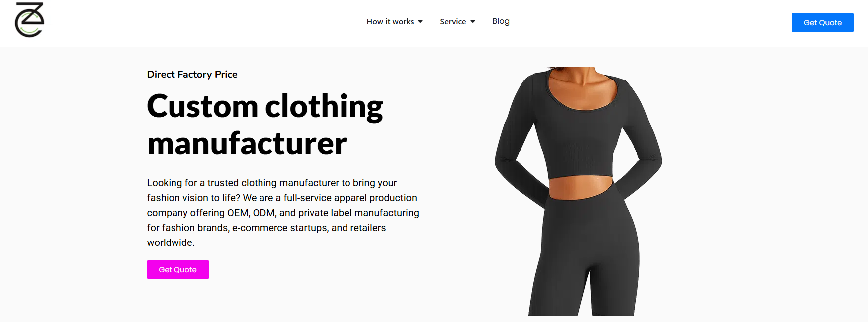Click the 'Looking for a trusted' paragraph line
The image size is (868, 322).
[272, 183]
